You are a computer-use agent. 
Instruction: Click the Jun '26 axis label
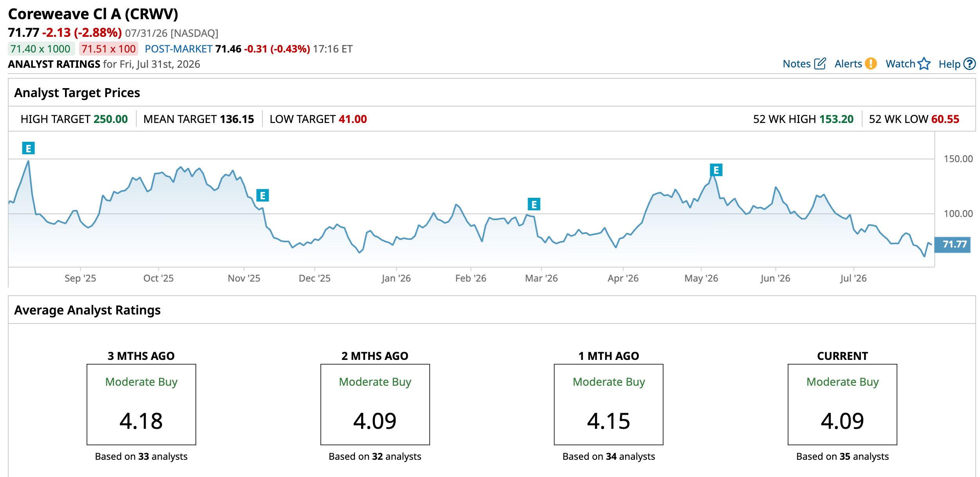click(x=775, y=278)
